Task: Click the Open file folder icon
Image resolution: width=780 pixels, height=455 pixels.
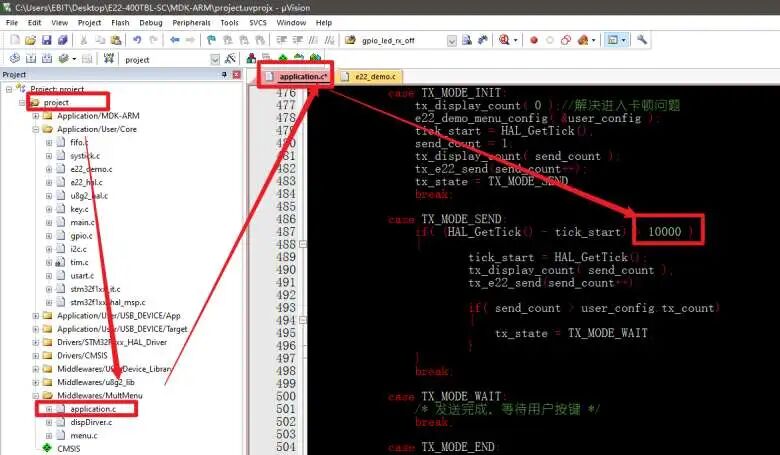Action: (30, 41)
